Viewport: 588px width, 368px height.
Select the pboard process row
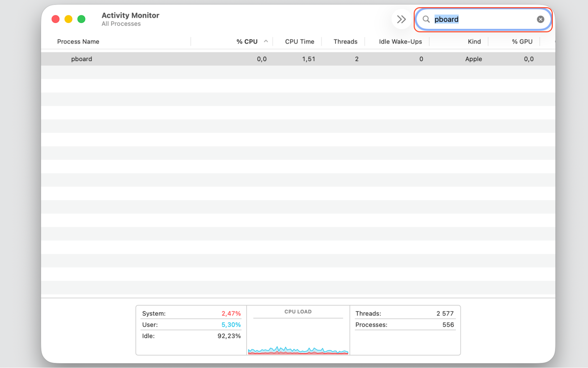298,59
